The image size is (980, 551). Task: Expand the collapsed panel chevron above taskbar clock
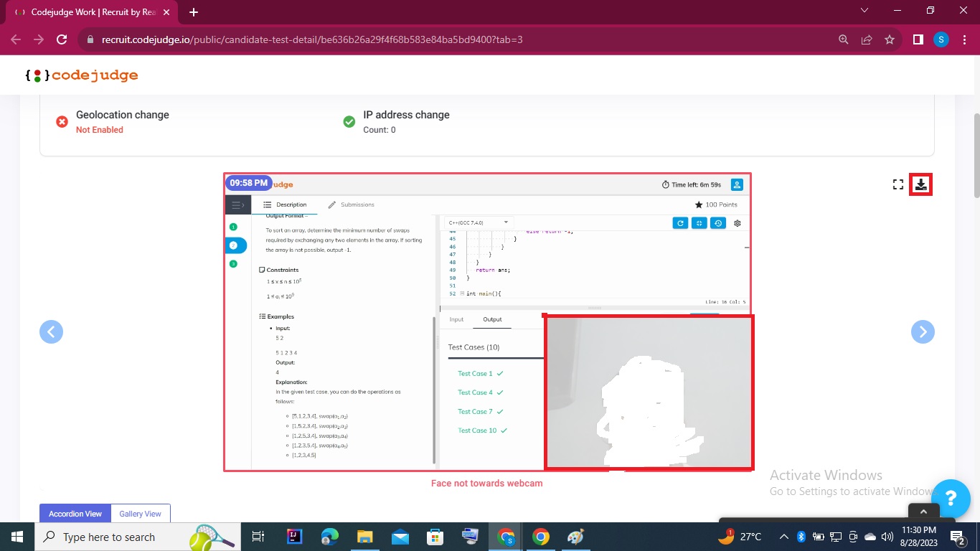923,511
